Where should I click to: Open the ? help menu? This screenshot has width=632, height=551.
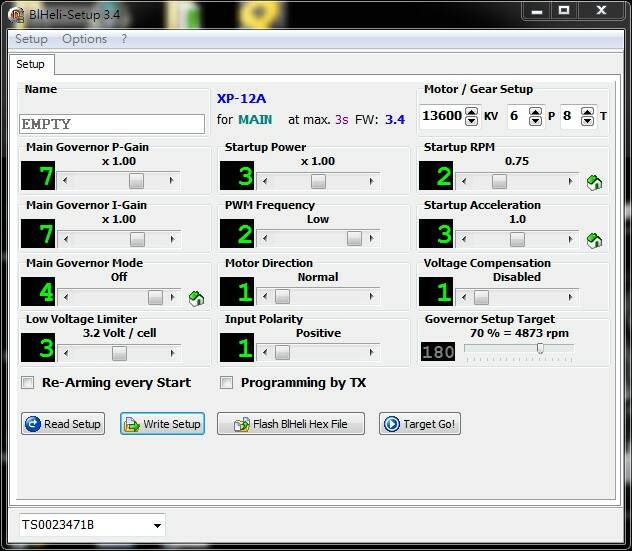(124, 39)
